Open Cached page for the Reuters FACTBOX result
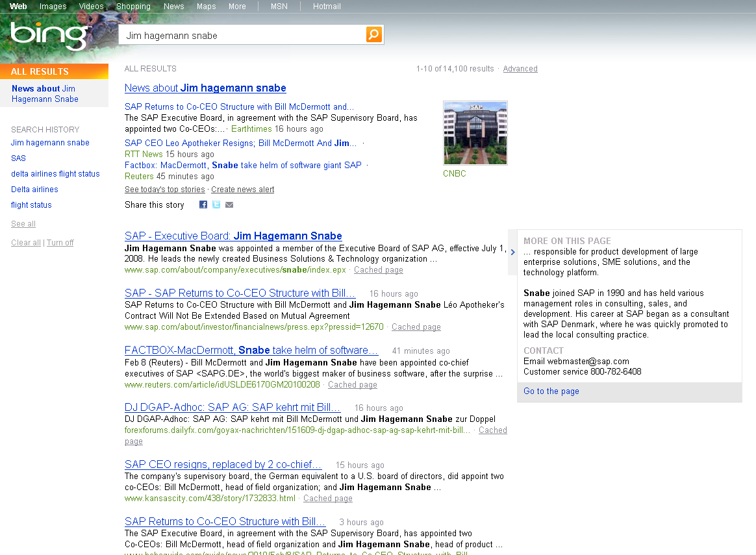 [x=352, y=385]
